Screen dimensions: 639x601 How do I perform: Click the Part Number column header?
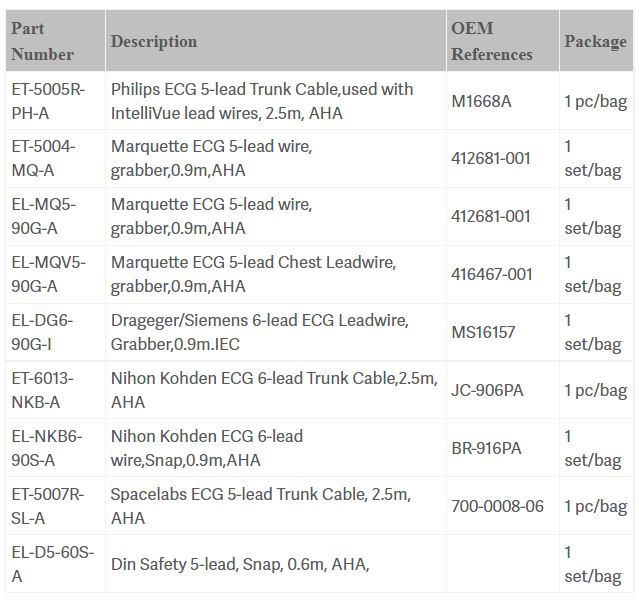(x=42, y=41)
